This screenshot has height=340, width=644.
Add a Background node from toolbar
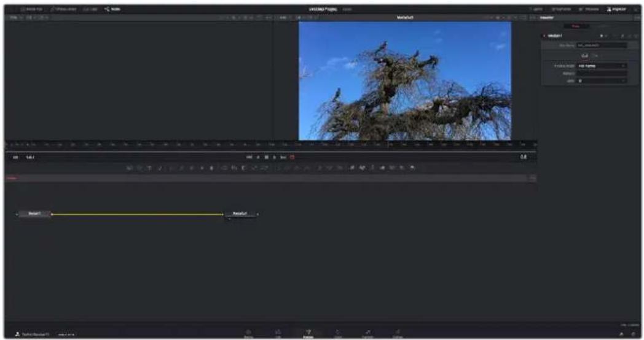(x=130, y=168)
